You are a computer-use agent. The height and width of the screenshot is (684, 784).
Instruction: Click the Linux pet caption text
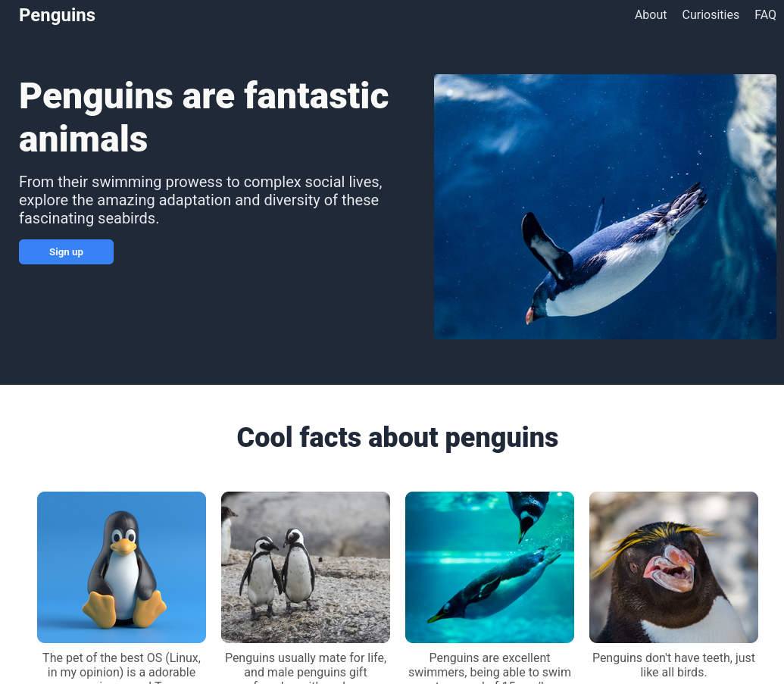(x=121, y=667)
